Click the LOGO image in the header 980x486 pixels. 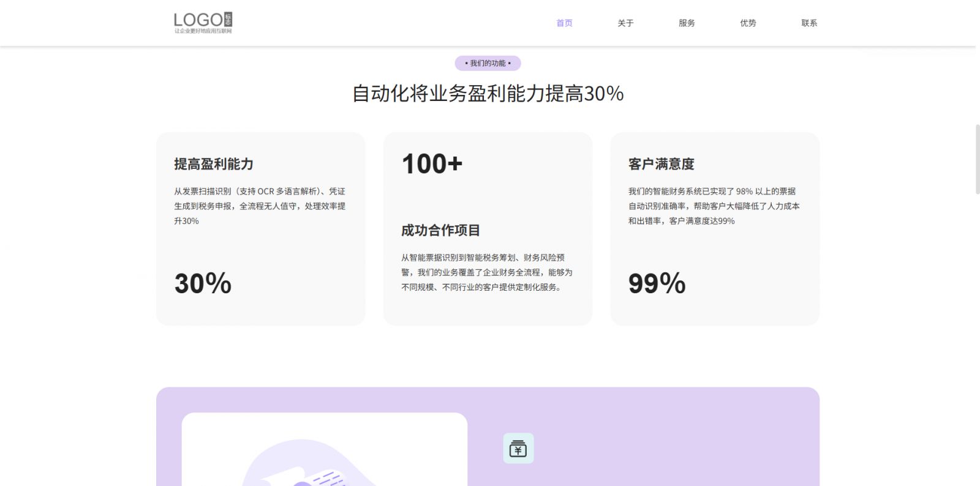(203, 23)
